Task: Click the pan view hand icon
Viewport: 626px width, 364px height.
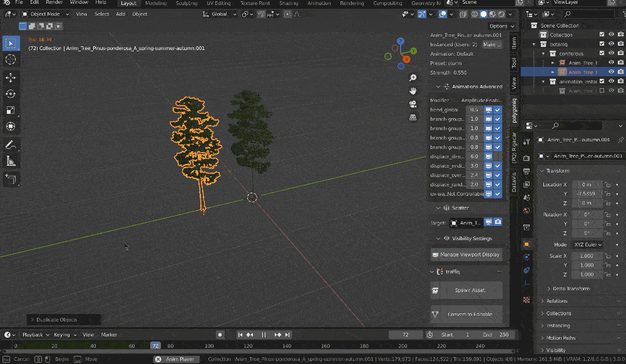Action: point(413,91)
